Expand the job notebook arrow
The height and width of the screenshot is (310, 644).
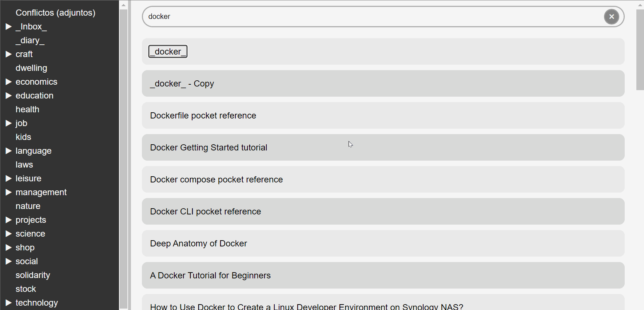pyautogui.click(x=9, y=123)
